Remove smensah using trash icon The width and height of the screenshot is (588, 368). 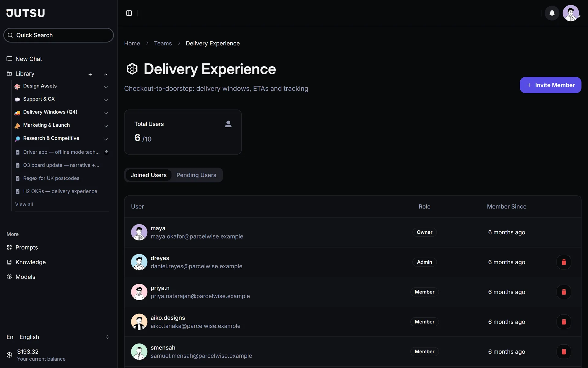point(563,351)
